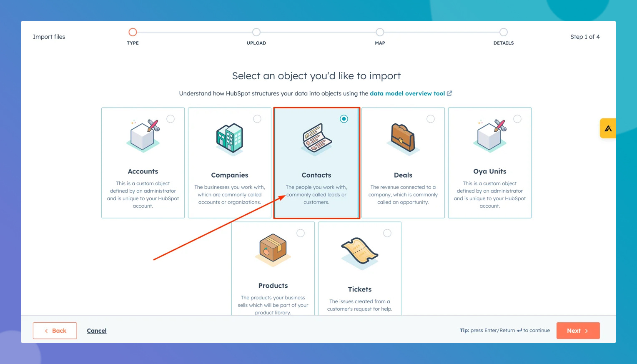Go to the DETAILS step marker
This screenshot has height=364, width=637.
click(504, 32)
